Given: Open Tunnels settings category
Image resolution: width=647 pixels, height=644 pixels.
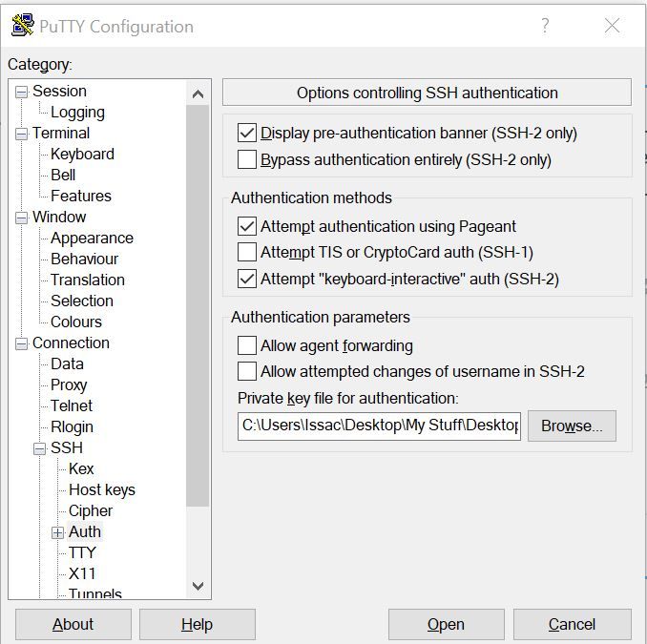Looking at the screenshot, I should pos(95,593).
